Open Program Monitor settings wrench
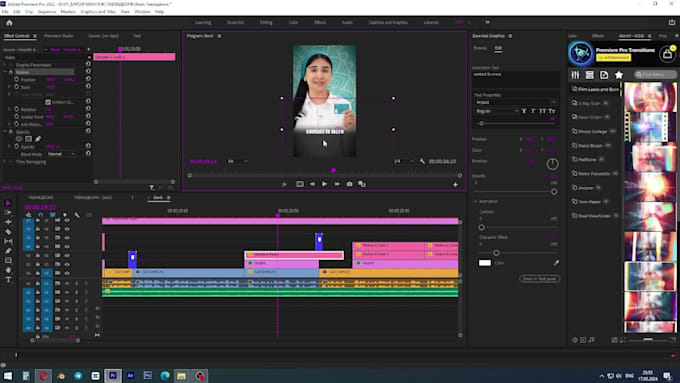Viewport: 680px width, 383px height. [422, 161]
